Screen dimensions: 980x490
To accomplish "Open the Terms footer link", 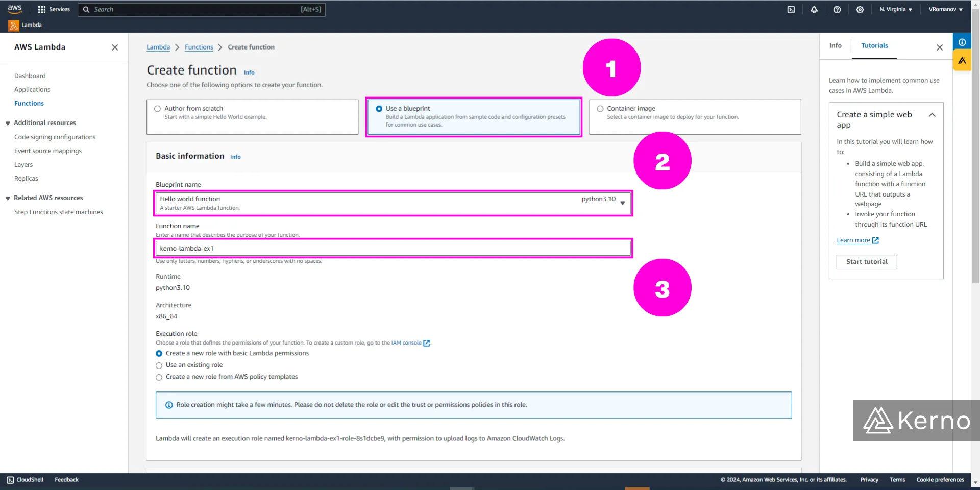I will coord(897,480).
